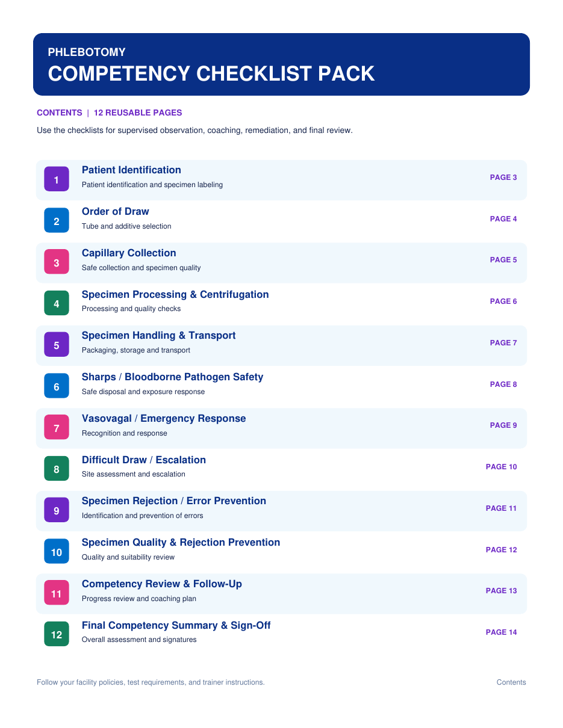Click the 'Follow your facility policies' footer note
Screen dimensions: 563x728
pos(151,682)
